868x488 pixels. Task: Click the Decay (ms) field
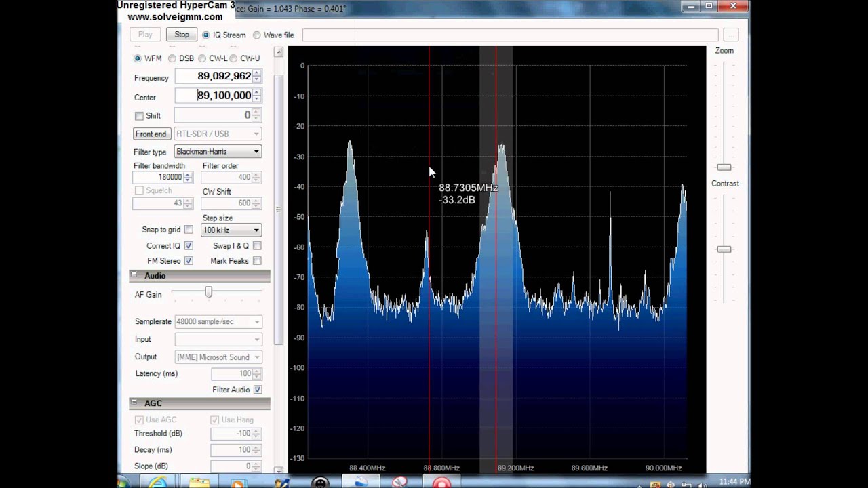point(231,449)
